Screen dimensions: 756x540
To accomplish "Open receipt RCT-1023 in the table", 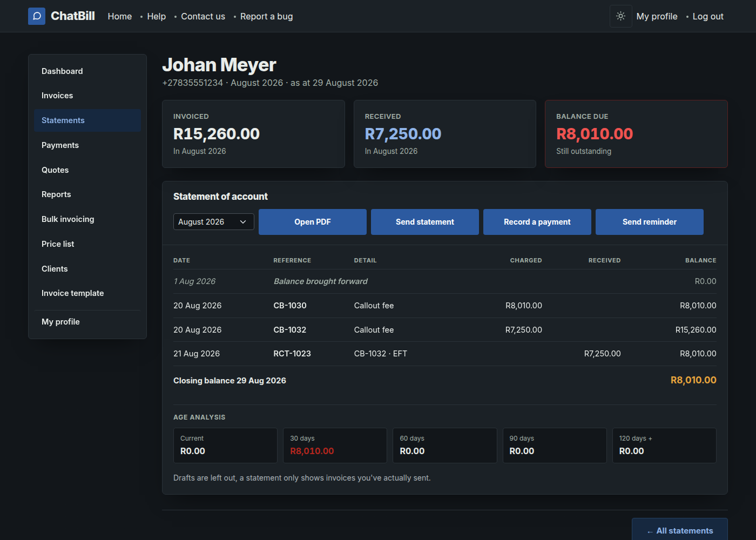I will coord(292,354).
